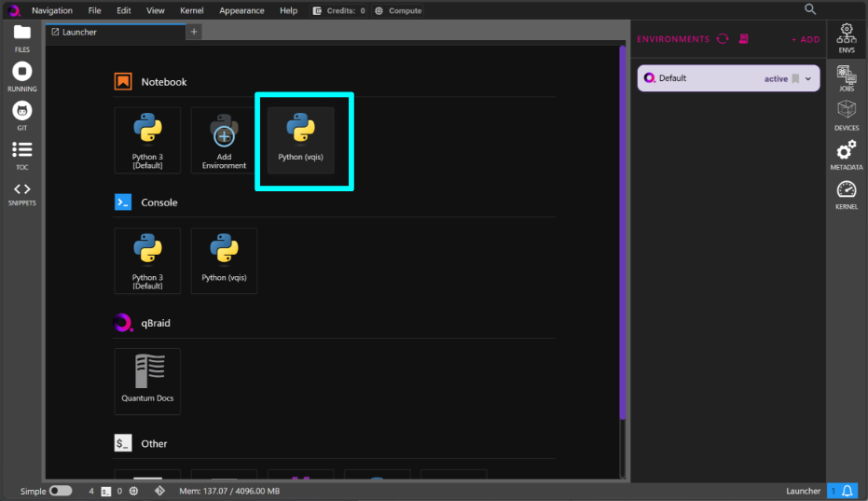Click the Compute button
Viewport: 868px width, 501px height.
(x=399, y=10)
